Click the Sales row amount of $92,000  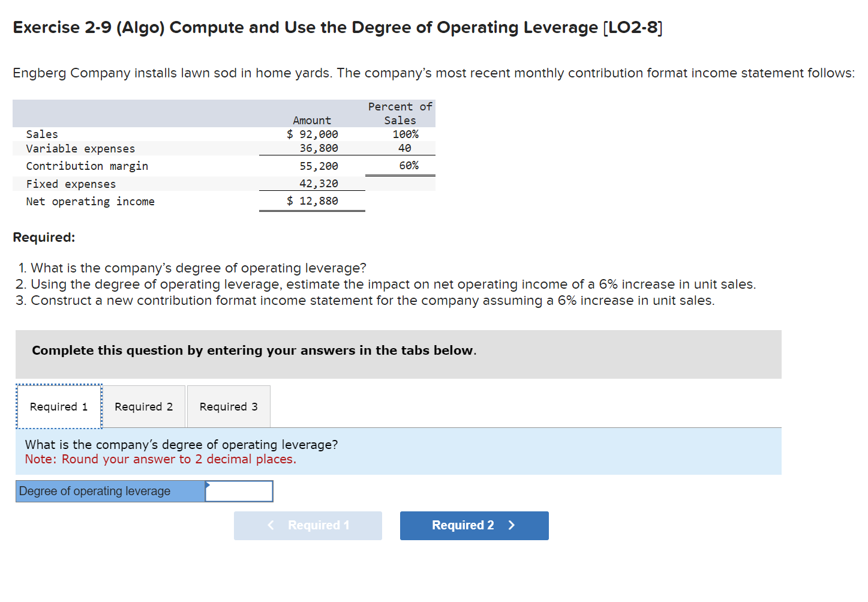click(x=312, y=134)
